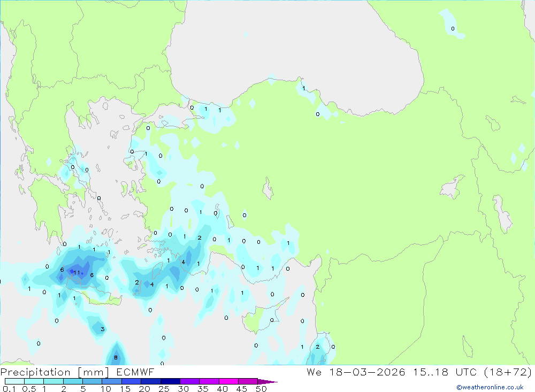535x392 pixels.
Task: Select the 40–45 mm magenta legend swatch
Action: (228, 381)
